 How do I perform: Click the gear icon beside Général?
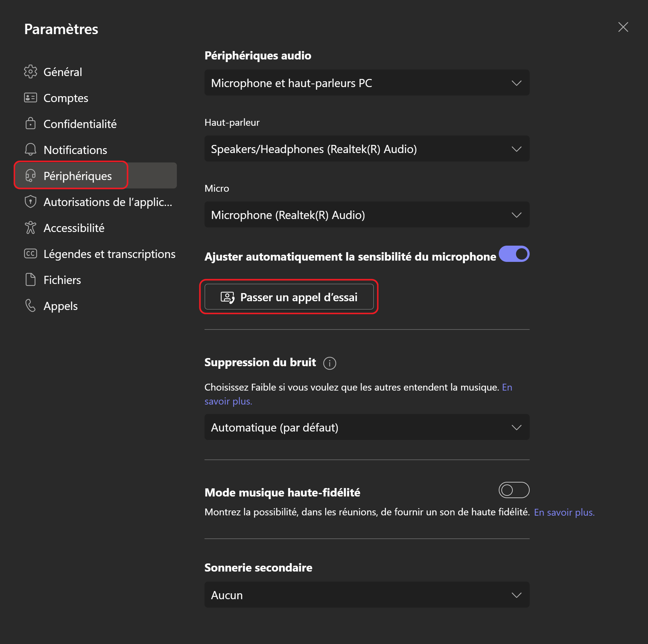pos(31,72)
